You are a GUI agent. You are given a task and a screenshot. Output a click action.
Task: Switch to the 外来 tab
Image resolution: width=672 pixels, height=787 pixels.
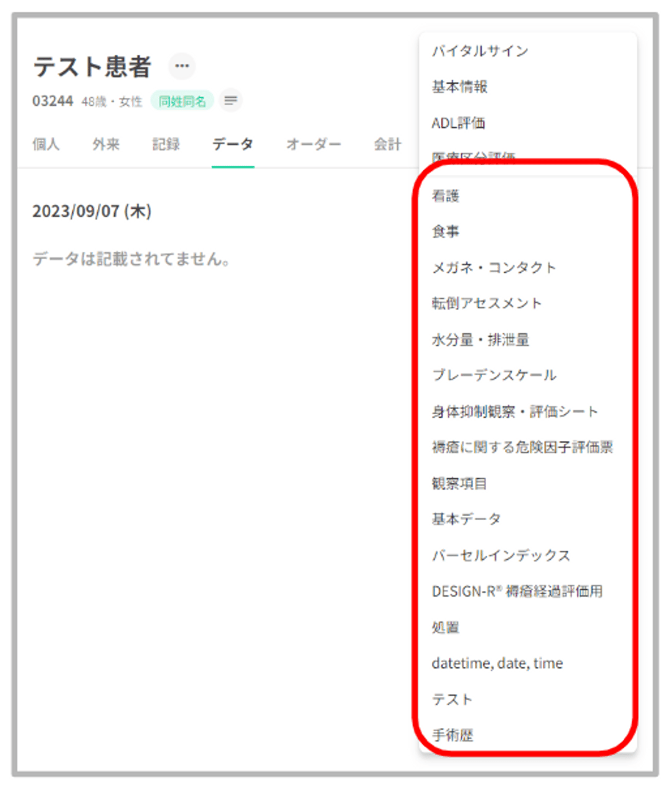[106, 144]
